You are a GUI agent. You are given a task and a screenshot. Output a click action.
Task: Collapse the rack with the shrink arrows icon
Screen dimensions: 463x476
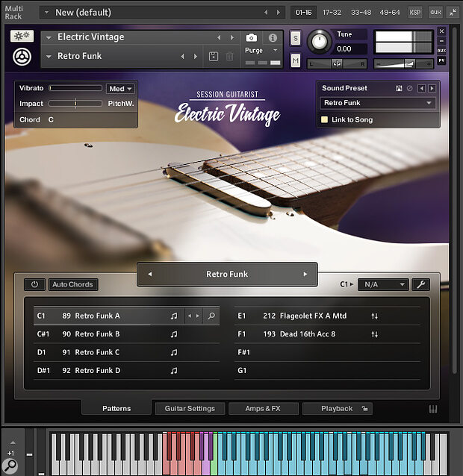click(453, 13)
